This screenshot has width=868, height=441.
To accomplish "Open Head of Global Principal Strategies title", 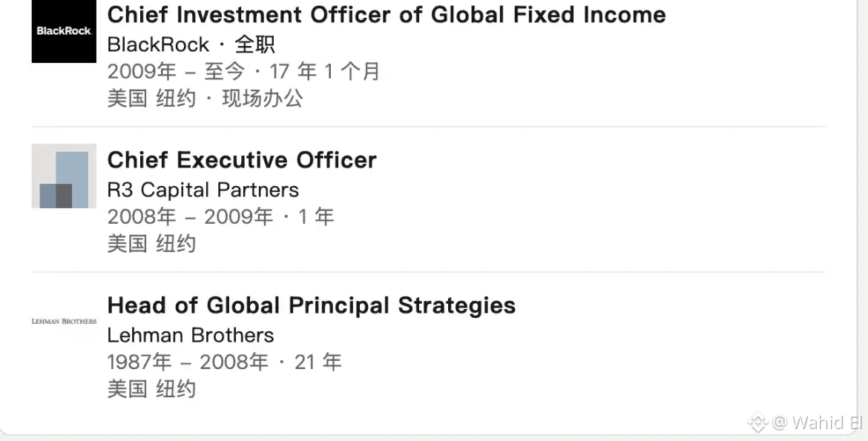I will tap(311, 305).
